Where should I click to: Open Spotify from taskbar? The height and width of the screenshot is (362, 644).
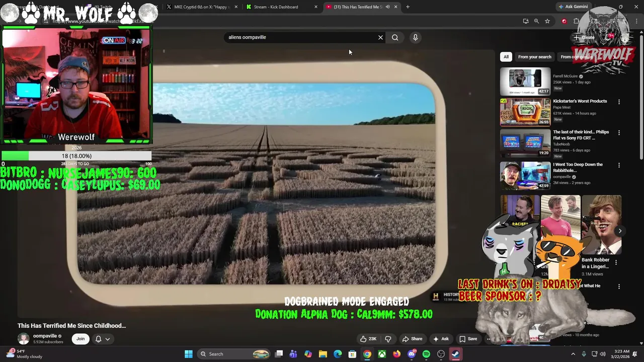click(426, 354)
